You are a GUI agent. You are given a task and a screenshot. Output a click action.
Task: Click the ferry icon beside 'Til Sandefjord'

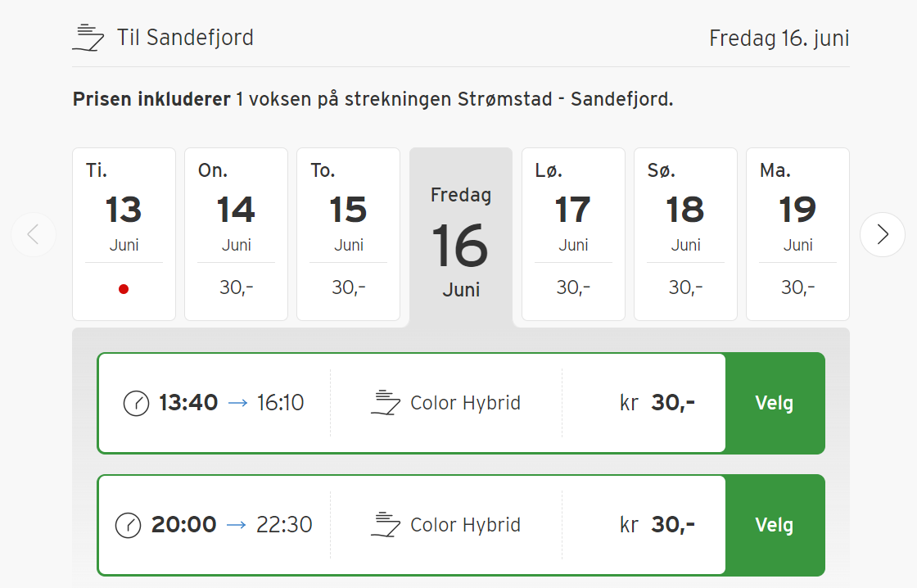(x=88, y=37)
